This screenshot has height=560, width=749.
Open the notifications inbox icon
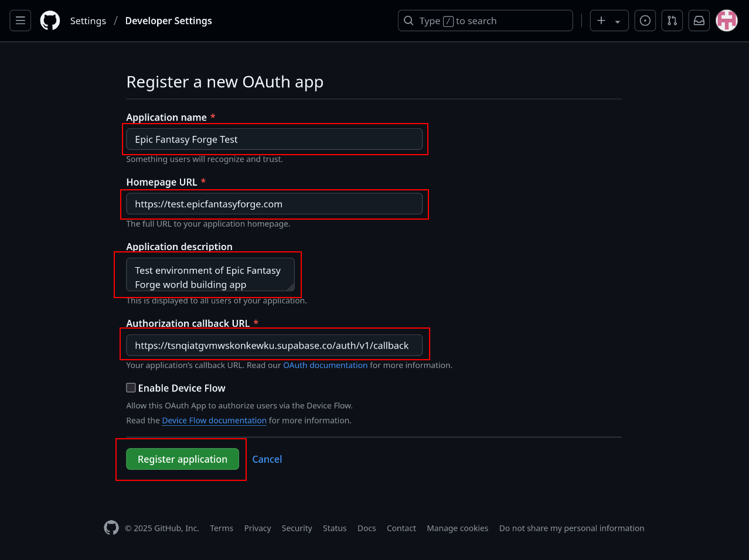(x=699, y=20)
